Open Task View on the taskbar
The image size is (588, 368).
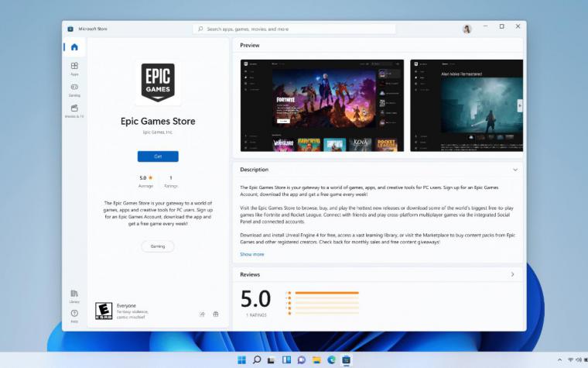[x=271, y=360]
